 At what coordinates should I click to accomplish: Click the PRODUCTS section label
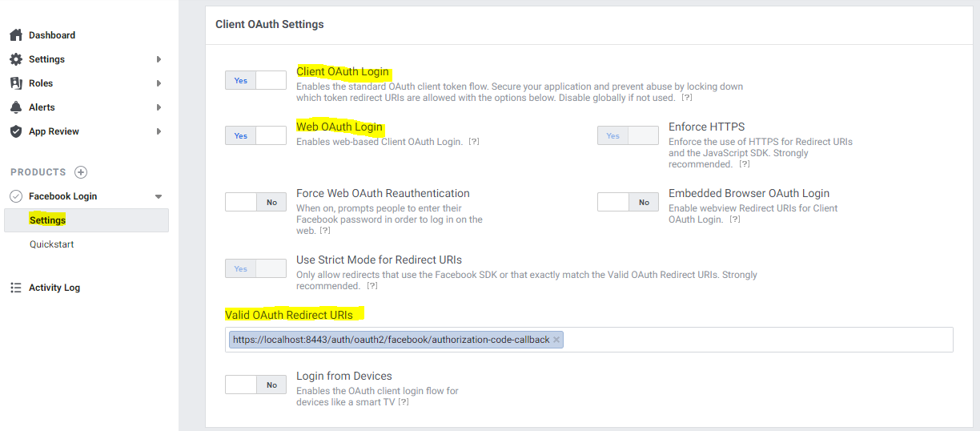tap(38, 172)
